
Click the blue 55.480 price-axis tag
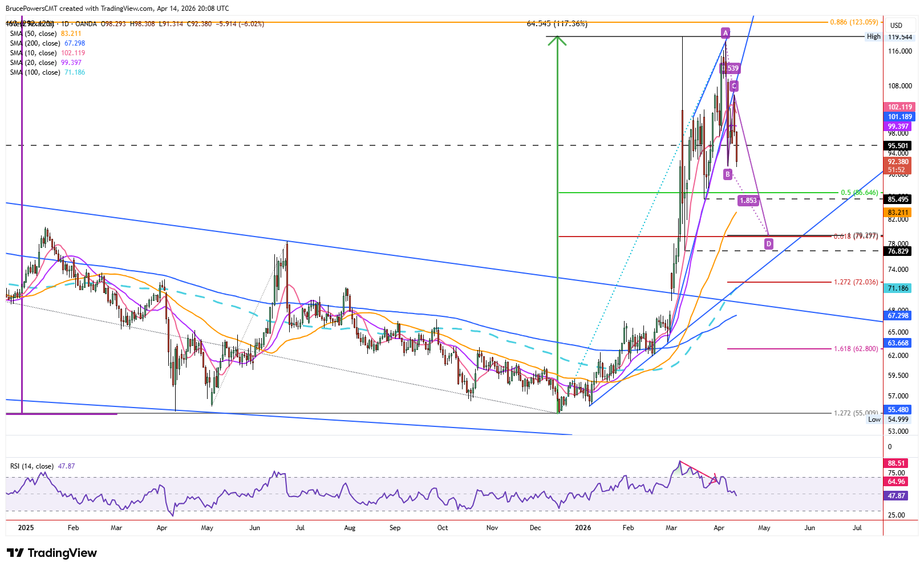[x=898, y=410]
